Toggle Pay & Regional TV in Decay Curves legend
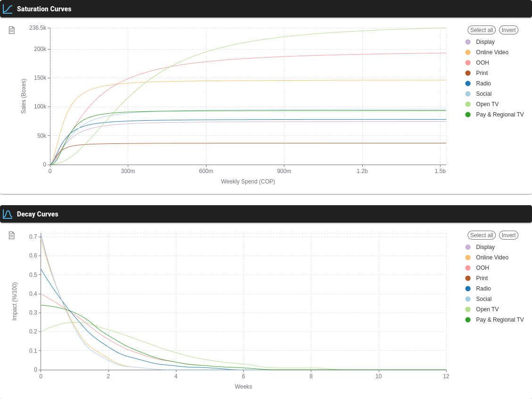The image size is (532, 399). (x=499, y=320)
